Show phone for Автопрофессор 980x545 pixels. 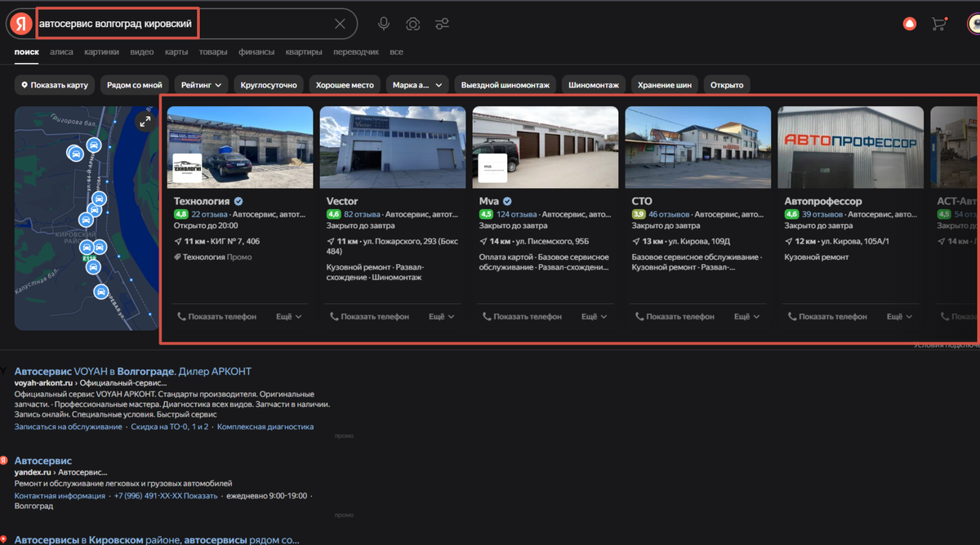click(x=827, y=316)
